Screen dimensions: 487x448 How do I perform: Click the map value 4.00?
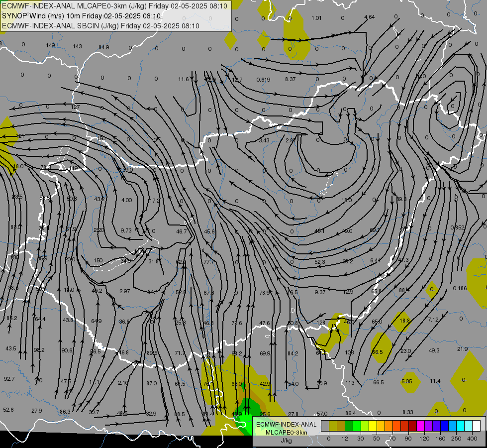tap(126, 200)
